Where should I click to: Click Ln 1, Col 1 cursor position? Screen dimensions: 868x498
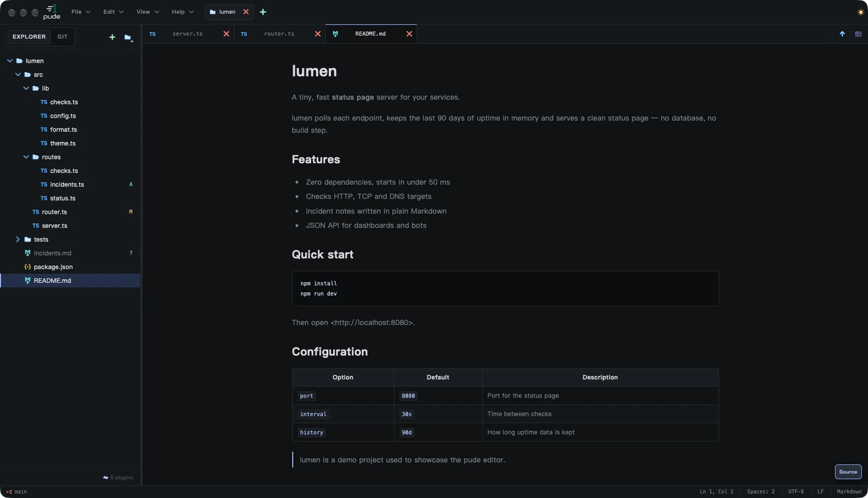[717, 492]
